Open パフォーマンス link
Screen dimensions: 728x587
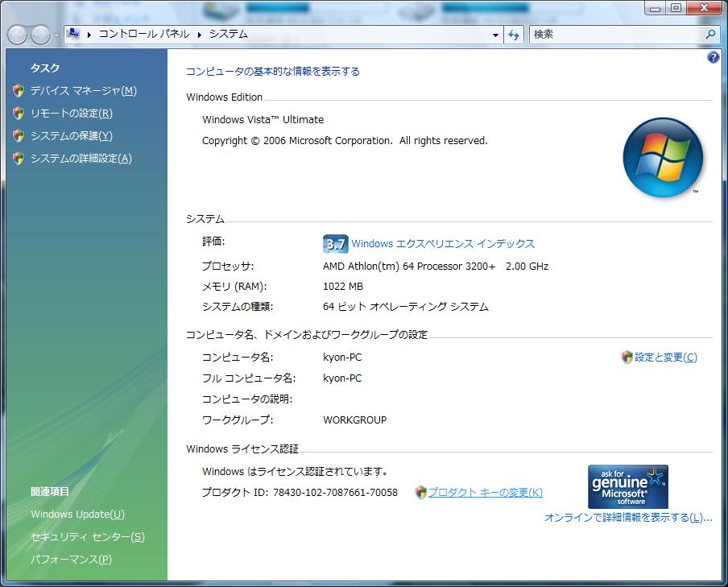(x=71, y=560)
